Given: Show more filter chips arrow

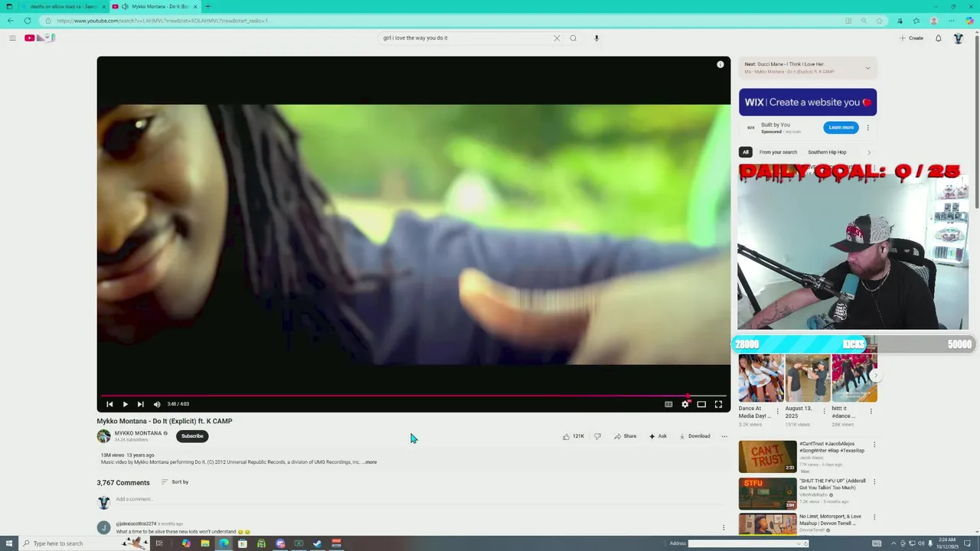Looking at the screenshot, I should pos(868,152).
